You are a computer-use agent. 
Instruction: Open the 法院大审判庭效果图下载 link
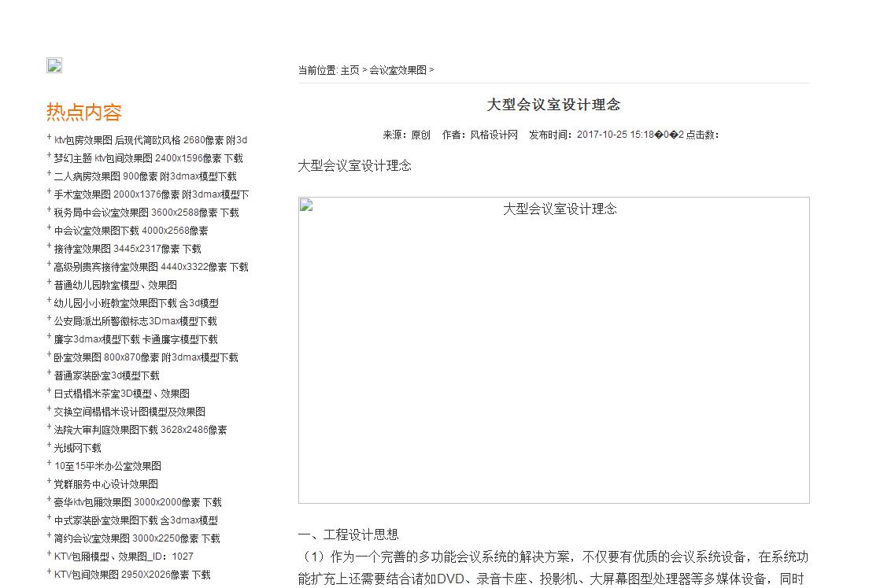140,429
